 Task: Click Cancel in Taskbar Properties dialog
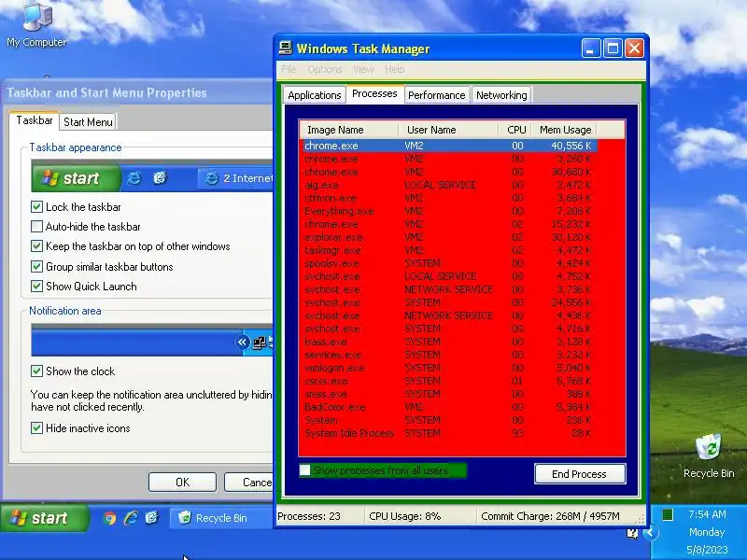[249, 483]
